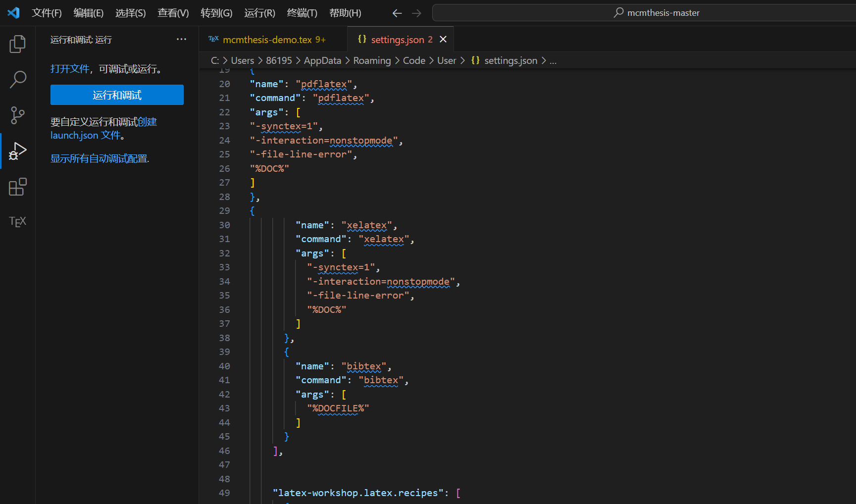Open the 转到(G) menu
The image size is (856, 504).
point(216,13)
